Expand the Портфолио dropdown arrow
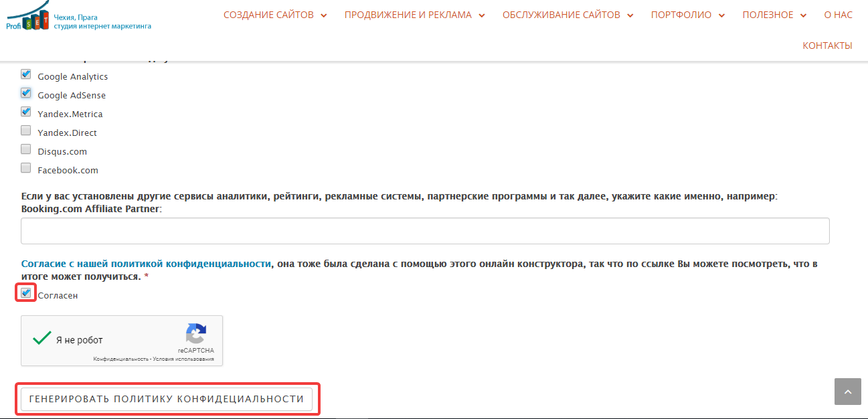Image resolution: width=868 pixels, height=419 pixels. tap(722, 15)
